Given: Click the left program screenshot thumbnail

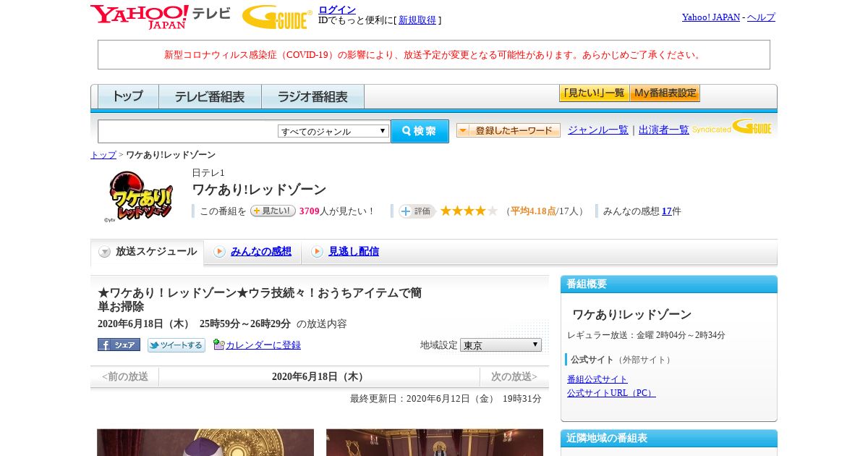Looking at the screenshot, I should point(205,442).
